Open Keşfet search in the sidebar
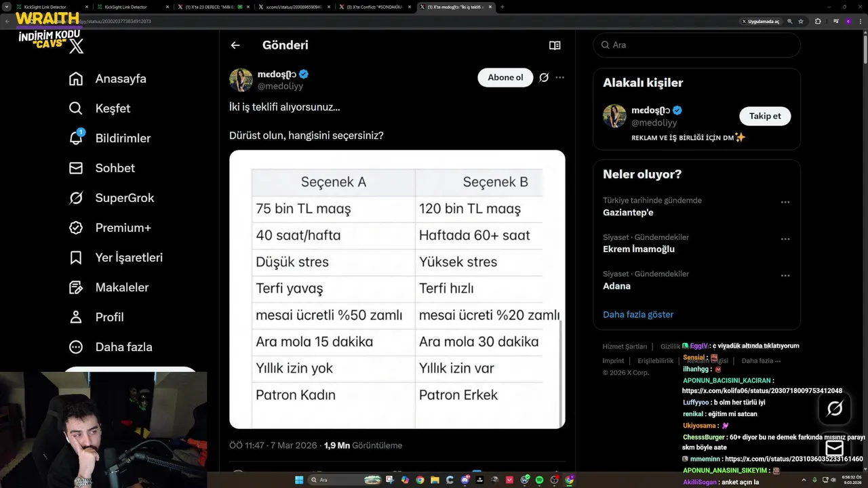868x488 pixels. click(76, 108)
